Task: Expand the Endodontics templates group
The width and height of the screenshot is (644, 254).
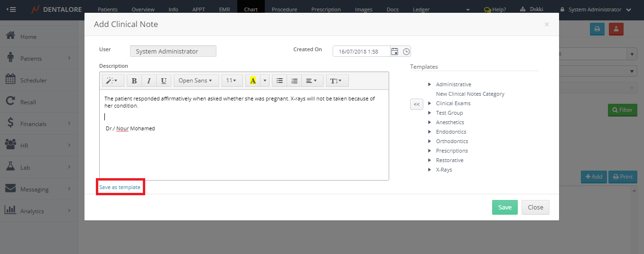Action: (x=429, y=132)
